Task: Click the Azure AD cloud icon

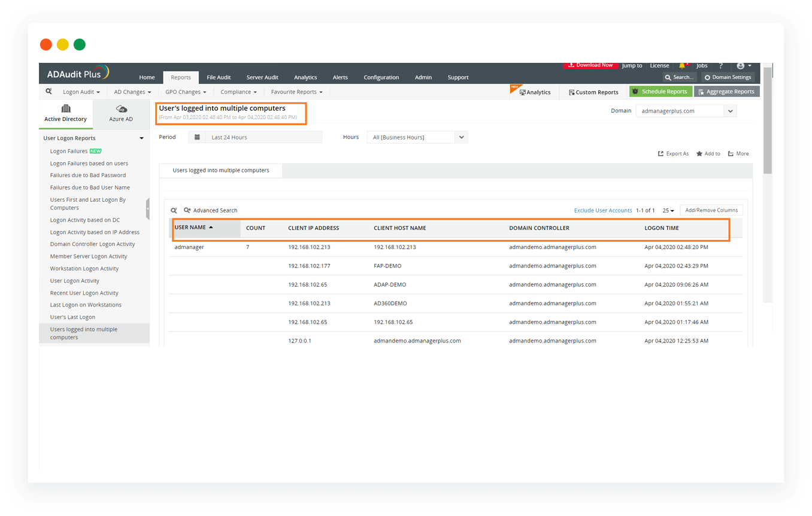Action: pos(122,109)
